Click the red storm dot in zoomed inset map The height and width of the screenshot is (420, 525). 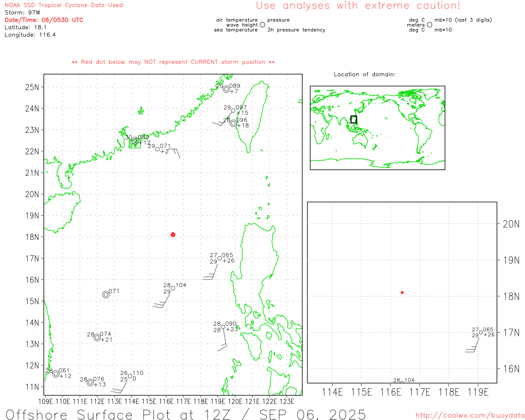click(x=402, y=292)
